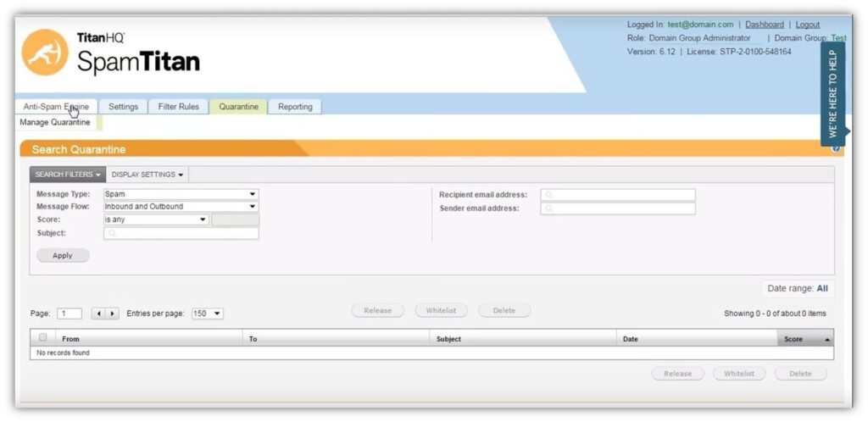Go to next page arrow
This screenshot has height=422, width=868.
point(112,314)
